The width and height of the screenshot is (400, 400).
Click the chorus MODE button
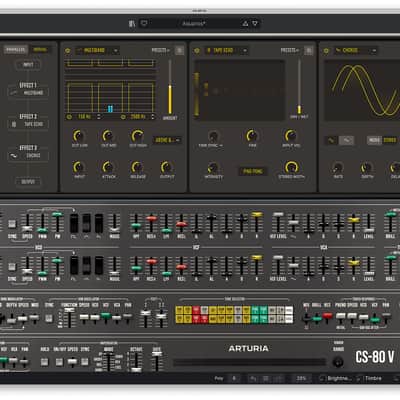point(374,140)
